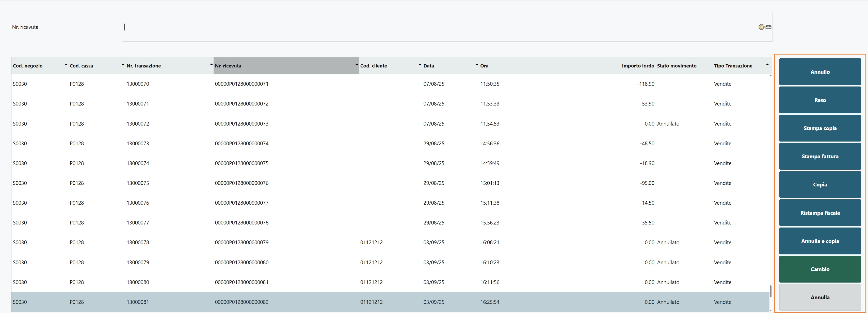
Task: Click the Keeper password manager icon
Action: point(761,27)
